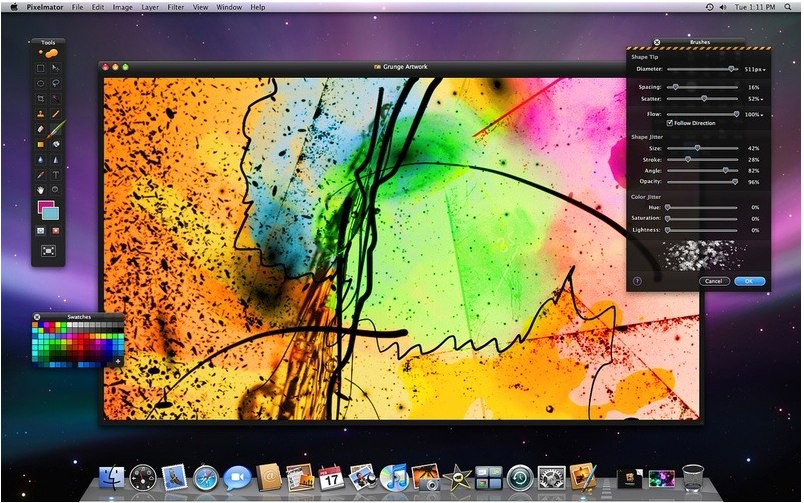Click the Opacity jitter slider

[702, 182]
